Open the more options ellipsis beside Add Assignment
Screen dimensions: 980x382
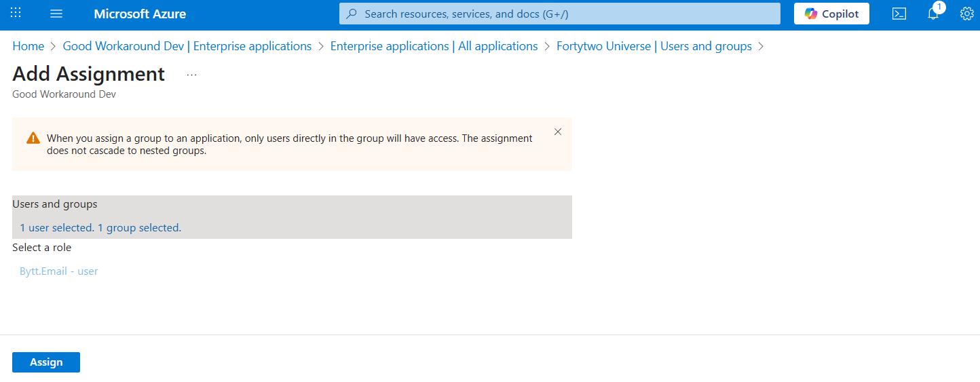click(x=191, y=75)
